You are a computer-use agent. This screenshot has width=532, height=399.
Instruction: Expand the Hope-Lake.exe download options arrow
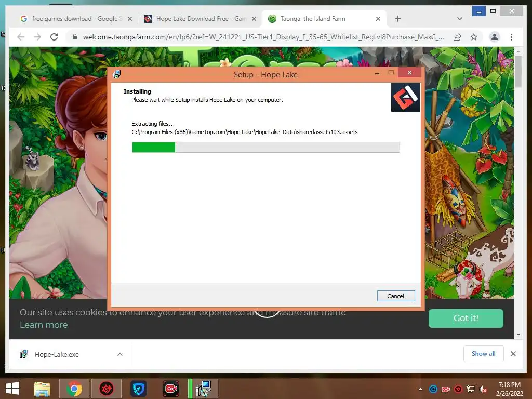tap(120, 354)
